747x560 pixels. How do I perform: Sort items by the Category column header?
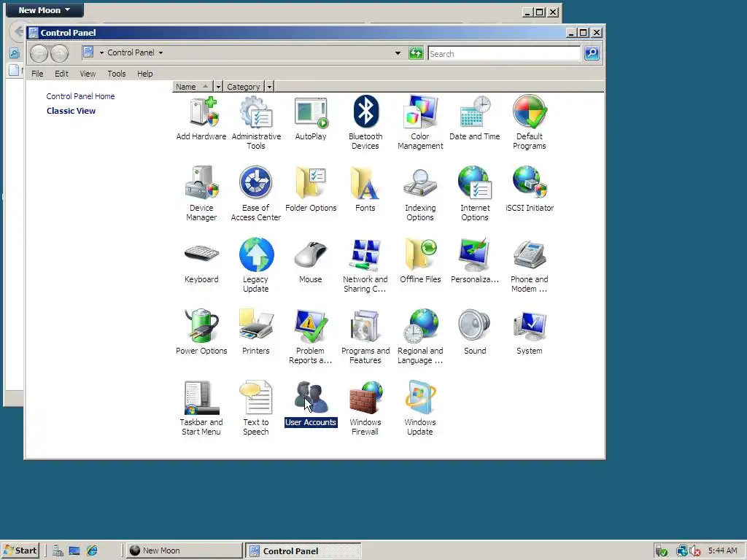pyautogui.click(x=244, y=87)
